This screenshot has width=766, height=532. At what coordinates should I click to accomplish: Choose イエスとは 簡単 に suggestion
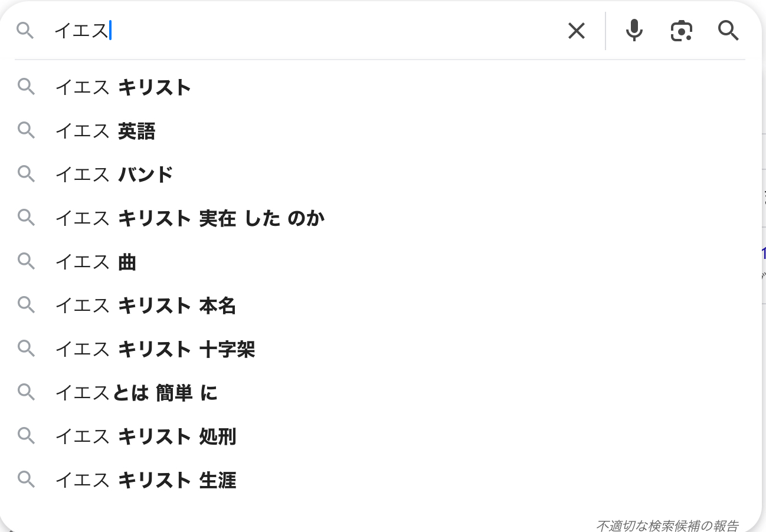[136, 393]
